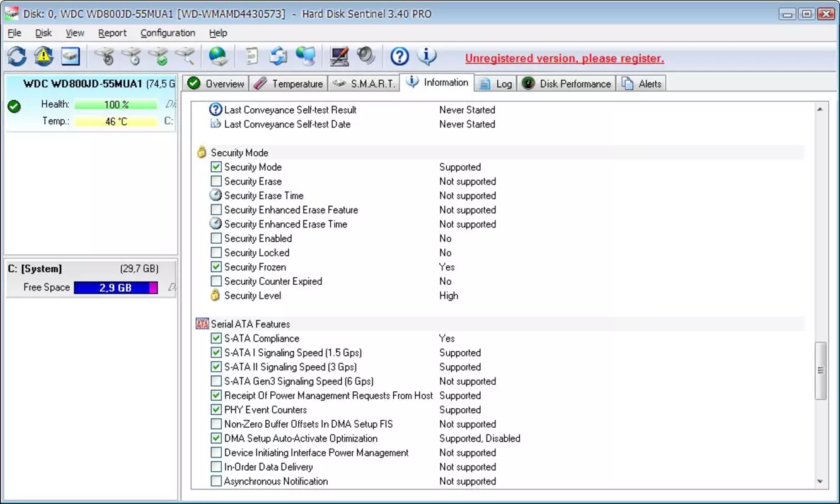Open the Report menu
This screenshot has width=840, height=504.
[x=112, y=33]
